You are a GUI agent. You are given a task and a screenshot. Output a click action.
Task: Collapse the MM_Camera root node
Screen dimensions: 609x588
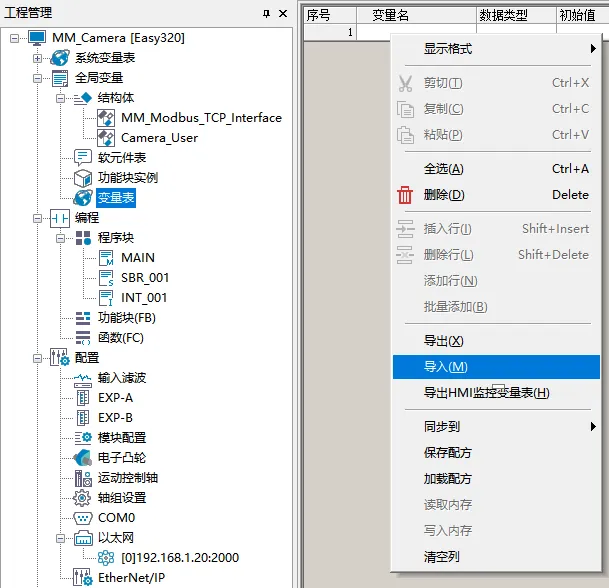tap(14, 38)
